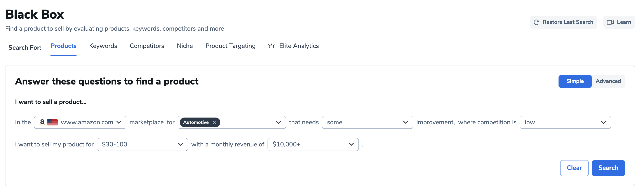
Task: Expand the category dropdown chevron
Action: (x=278, y=122)
